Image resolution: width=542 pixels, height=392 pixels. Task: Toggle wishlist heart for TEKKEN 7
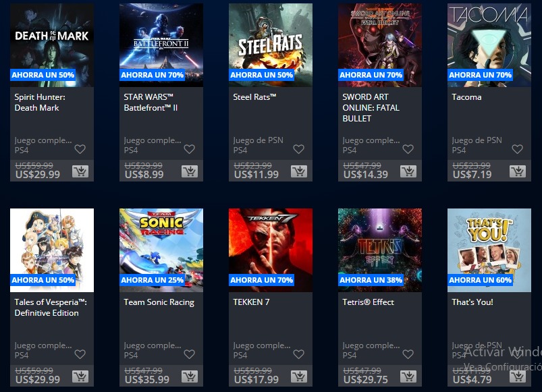pos(298,354)
